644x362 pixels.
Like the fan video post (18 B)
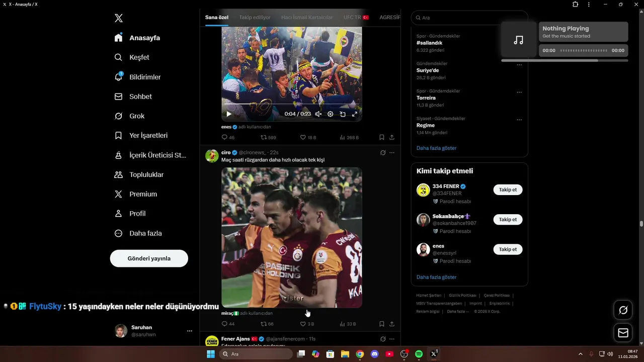(x=308, y=137)
